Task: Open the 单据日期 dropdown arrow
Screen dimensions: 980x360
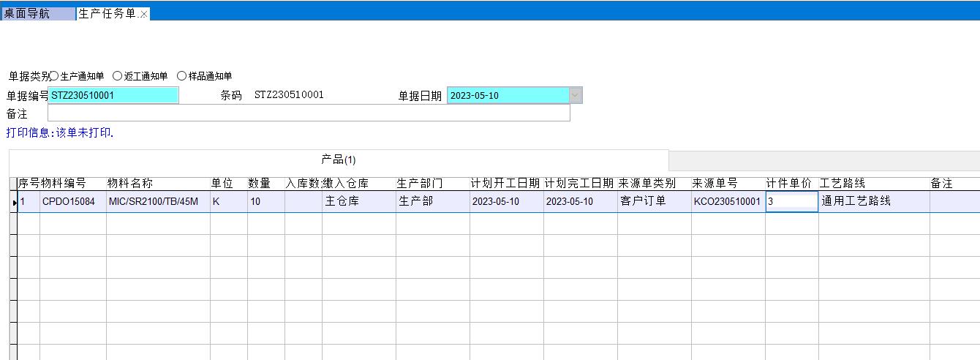Action: [576, 95]
